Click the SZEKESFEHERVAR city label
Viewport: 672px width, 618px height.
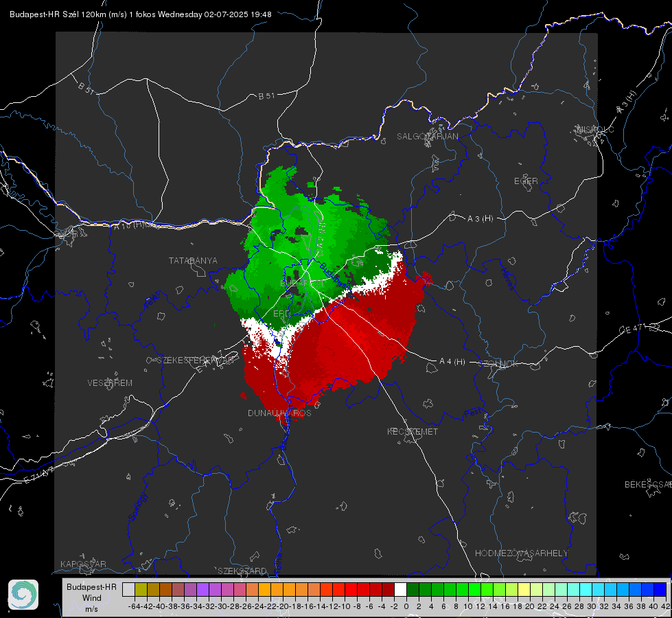click(x=195, y=360)
